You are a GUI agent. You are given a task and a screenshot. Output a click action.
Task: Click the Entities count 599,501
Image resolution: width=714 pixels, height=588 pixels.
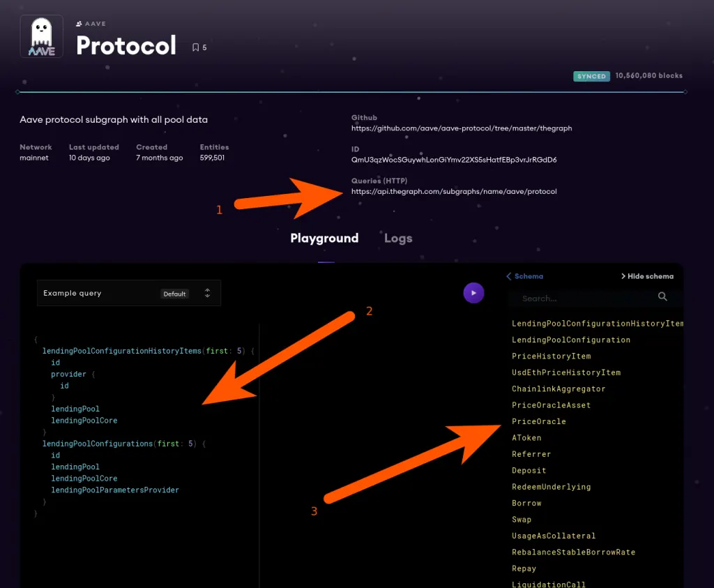point(212,158)
